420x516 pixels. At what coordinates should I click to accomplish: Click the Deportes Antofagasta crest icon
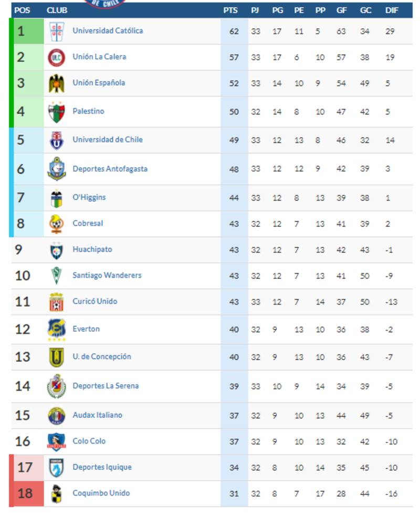57,169
